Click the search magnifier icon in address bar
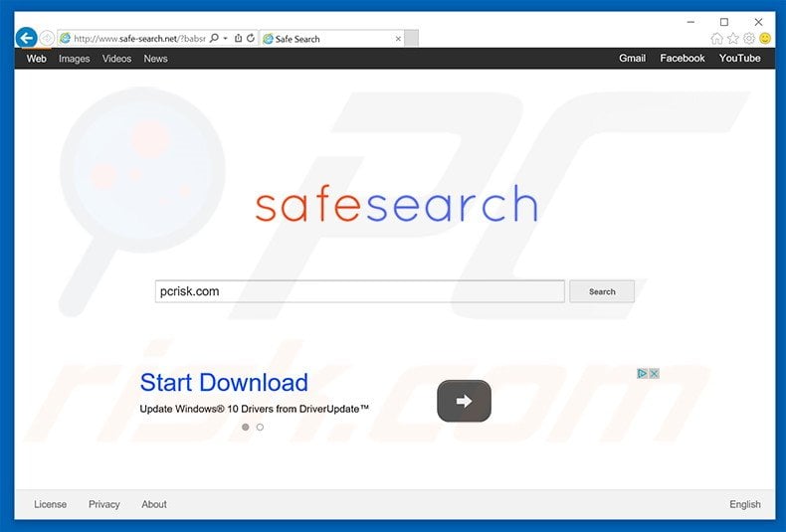The width and height of the screenshot is (786, 532). click(214, 38)
